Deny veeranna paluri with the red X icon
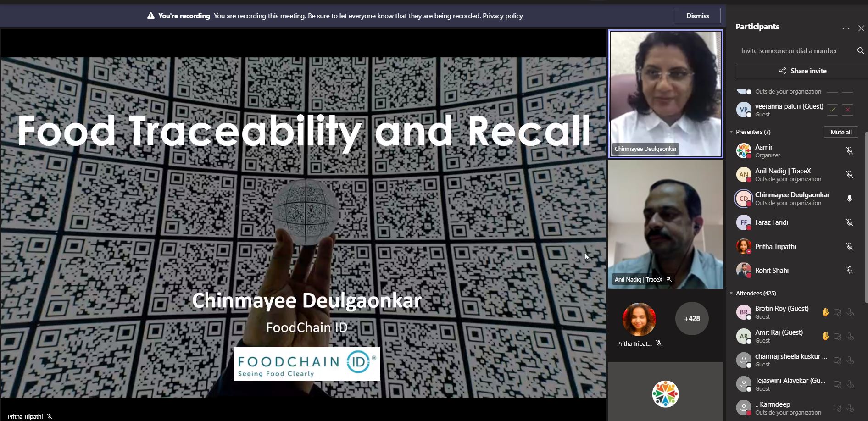This screenshot has width=868, height=421. [847, 110]
